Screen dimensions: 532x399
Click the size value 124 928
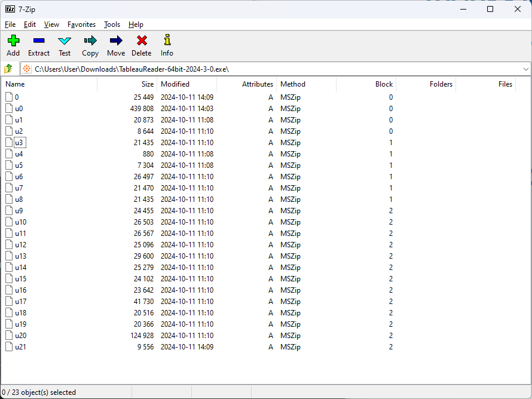point(142,336)
